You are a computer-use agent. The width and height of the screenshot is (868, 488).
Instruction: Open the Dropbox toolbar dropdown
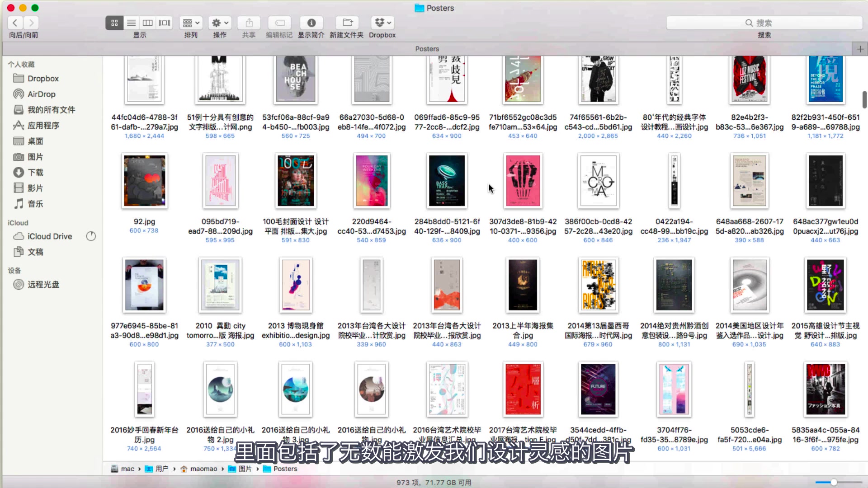pos(382,23)
